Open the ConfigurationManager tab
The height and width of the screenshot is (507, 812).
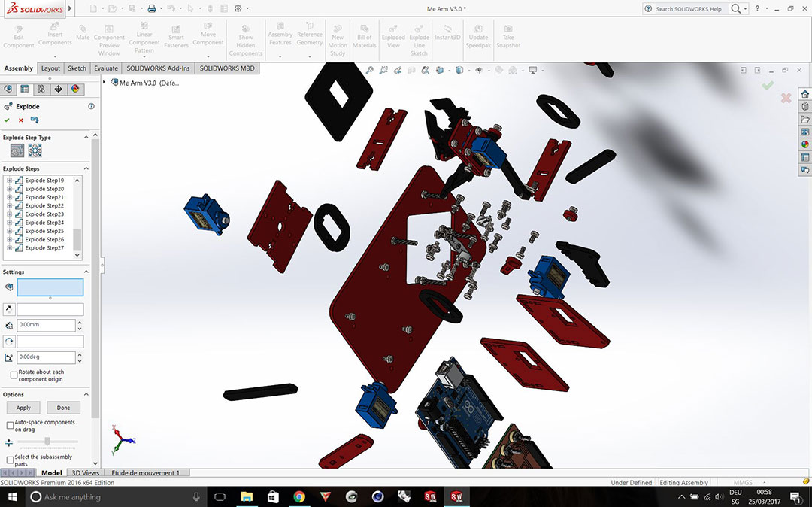(x=41, y=89)
